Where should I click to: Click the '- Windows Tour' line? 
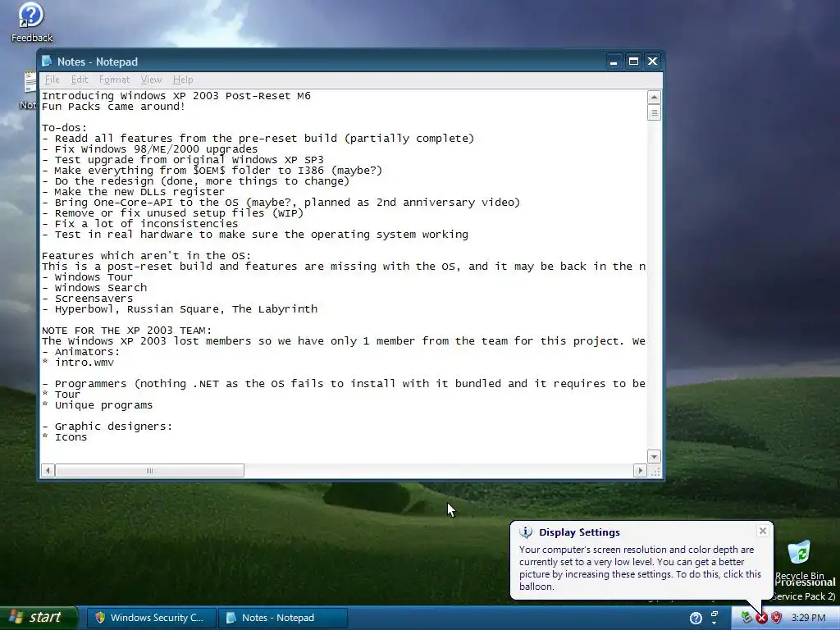[87, 277]
